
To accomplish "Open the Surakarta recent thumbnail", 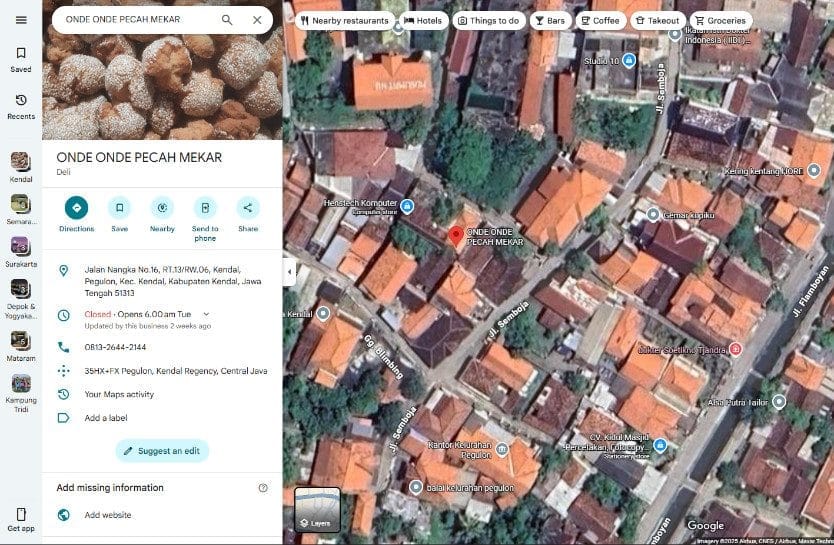I will (x=21, y=246).
